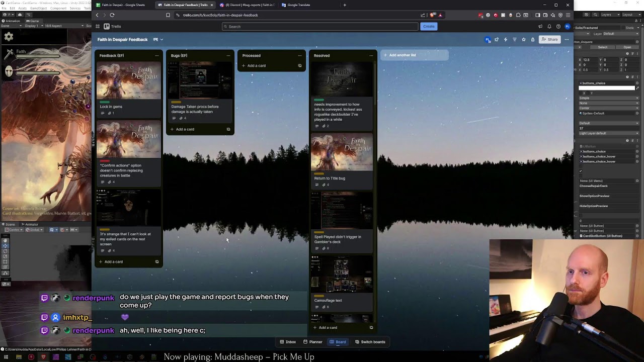This screenshot has width=644, height=362.
Task: Star the Faith in Despair Feedback board
Action: pos(524,39)
